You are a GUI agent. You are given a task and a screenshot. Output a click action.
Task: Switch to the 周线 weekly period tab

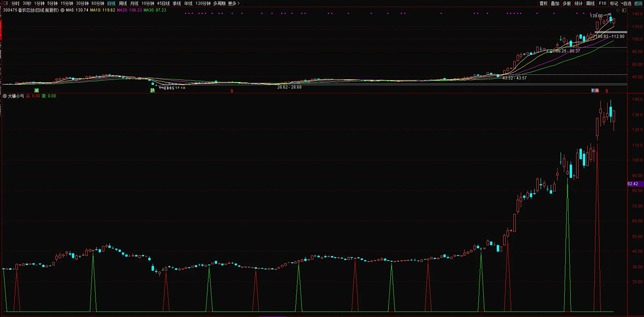pyautogui.click(x=123, y=3)
